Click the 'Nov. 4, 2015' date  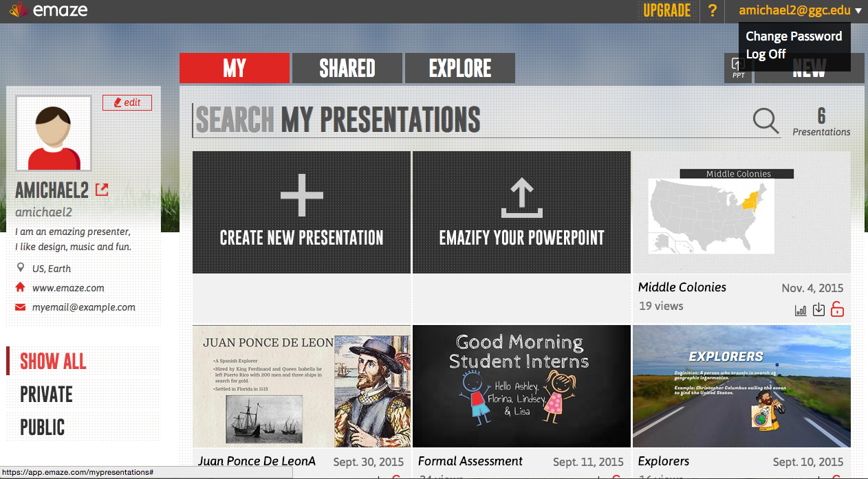(812, 288)
